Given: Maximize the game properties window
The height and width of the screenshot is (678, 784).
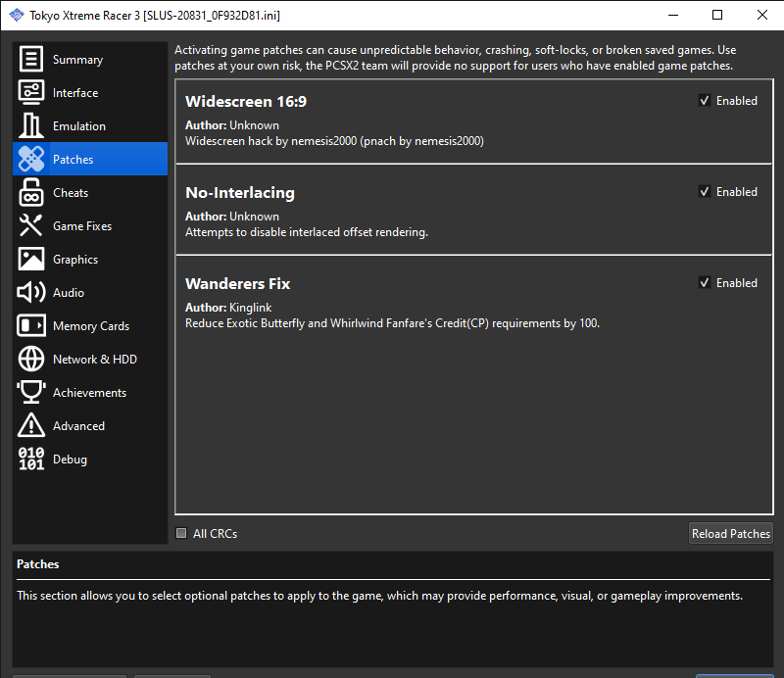Looking at the screenshot, I should click(x=717, y=15).
